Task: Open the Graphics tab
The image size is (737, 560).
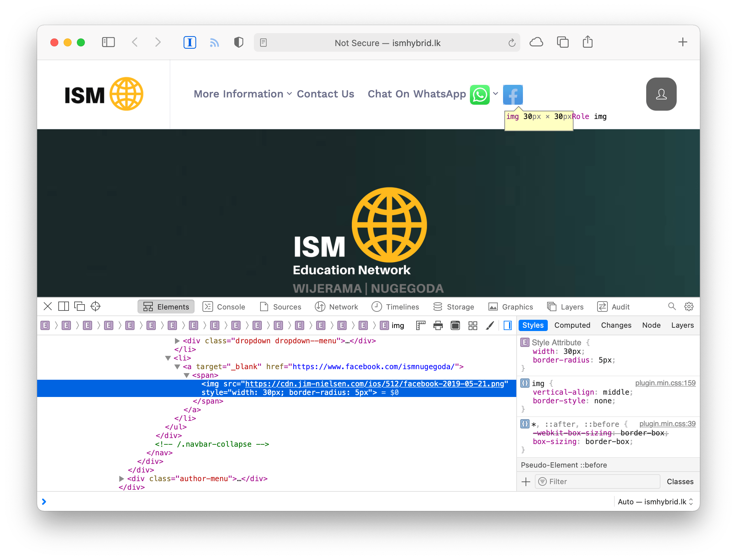Action: tap(510, 307)
